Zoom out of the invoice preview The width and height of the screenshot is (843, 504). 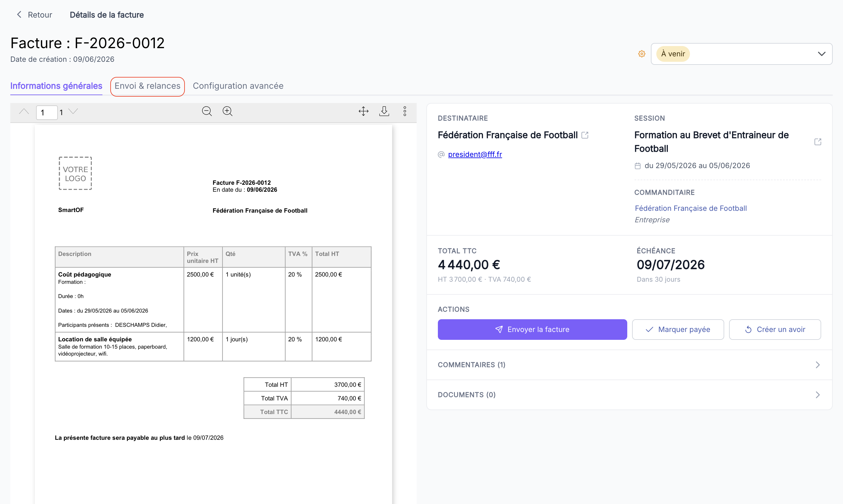coord(207,111)
